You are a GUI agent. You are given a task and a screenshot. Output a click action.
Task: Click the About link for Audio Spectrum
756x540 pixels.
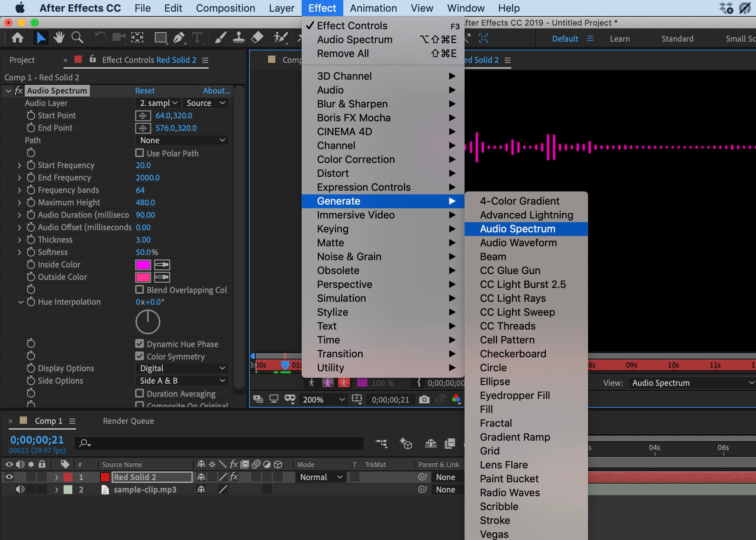216,90
